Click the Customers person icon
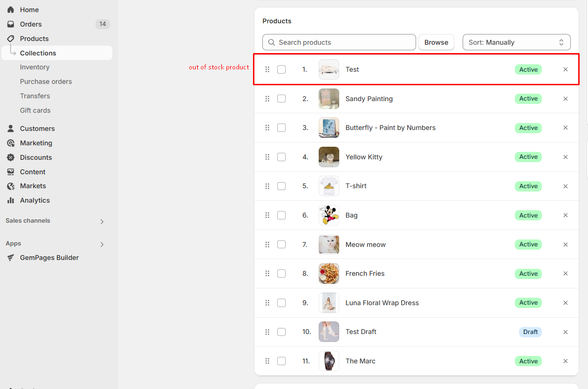The height and width of the screenshot is (389, 588). tap(11, 129)
